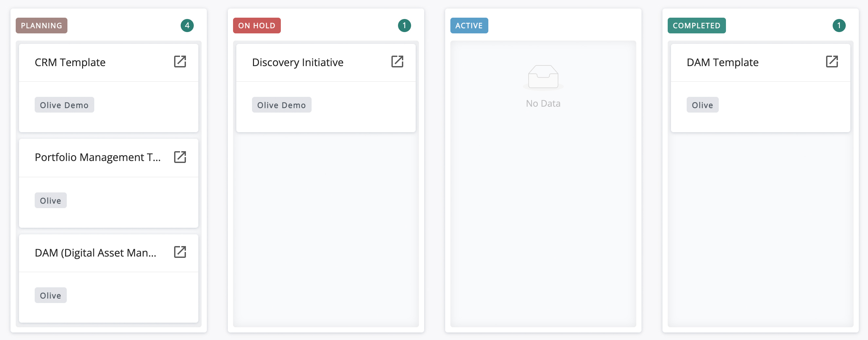Open Discovery Initiative external link icon
This screenshot has height=340, width=868.
point(397,62)
